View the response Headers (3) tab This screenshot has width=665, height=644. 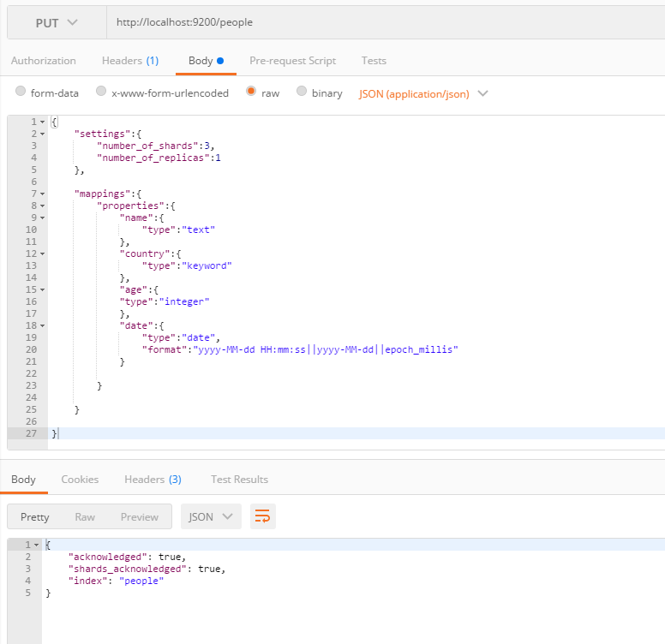pyautogui.click(x=153, y=480)
